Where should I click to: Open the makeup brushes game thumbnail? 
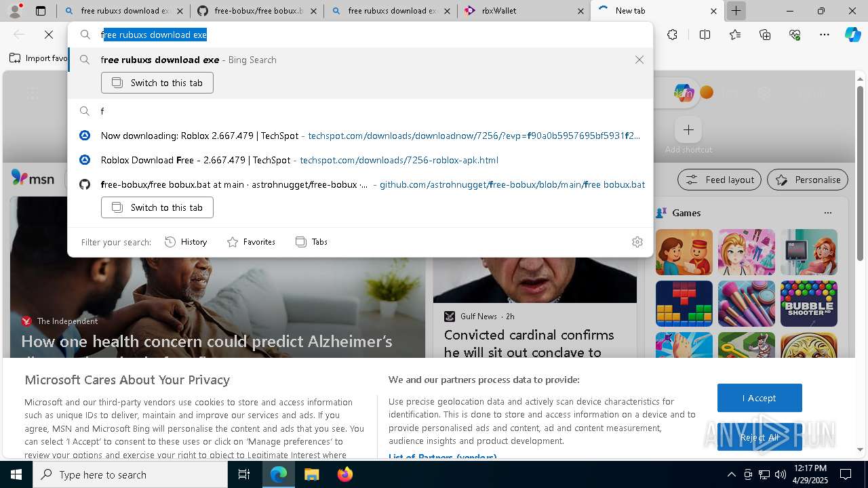pos(747,304)
